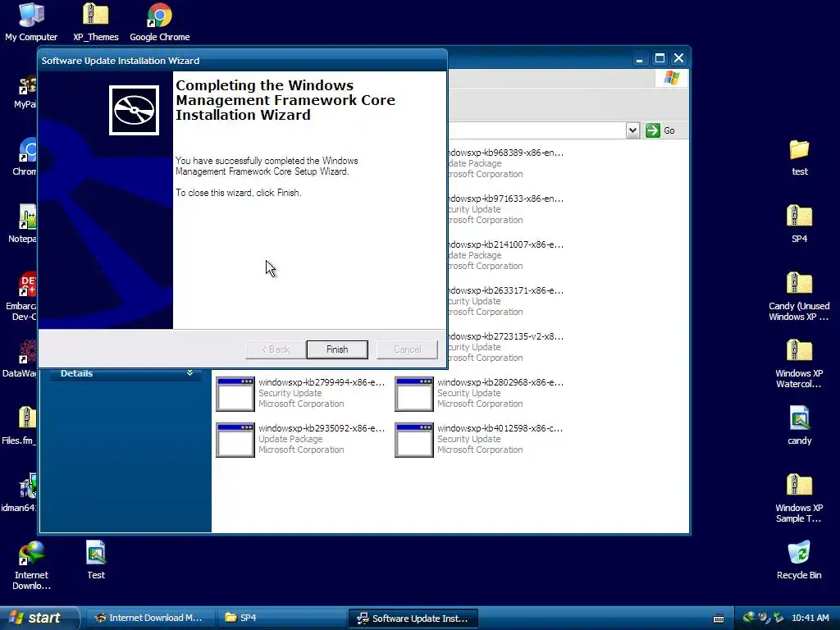Select windowsxp-kb4012598-x86 file icon

[x=413, y=440]
